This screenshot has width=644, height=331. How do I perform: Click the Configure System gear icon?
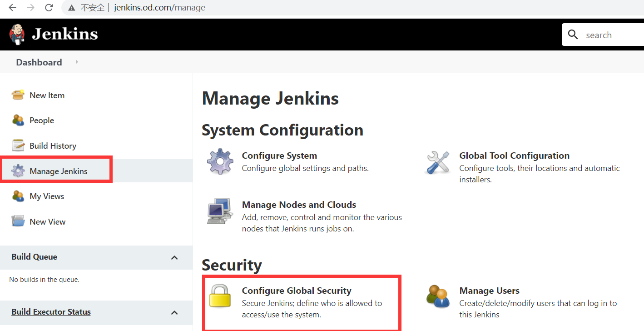tap(220, 161)
